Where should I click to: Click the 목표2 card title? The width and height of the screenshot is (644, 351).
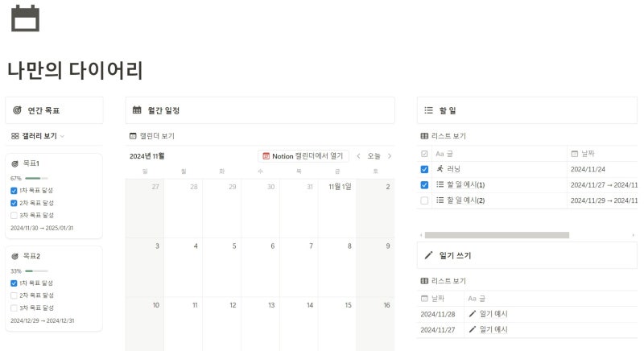pyautogui.click(x=31, y=256)
